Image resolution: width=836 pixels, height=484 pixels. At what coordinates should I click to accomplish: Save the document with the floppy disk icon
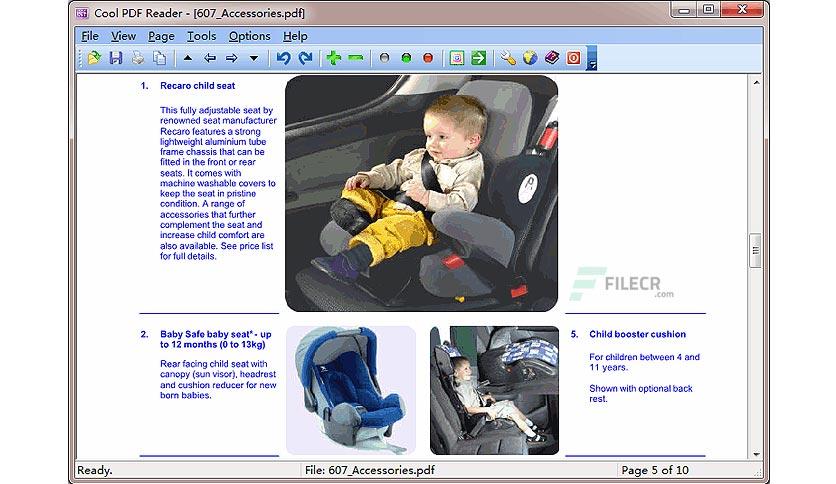116,58
